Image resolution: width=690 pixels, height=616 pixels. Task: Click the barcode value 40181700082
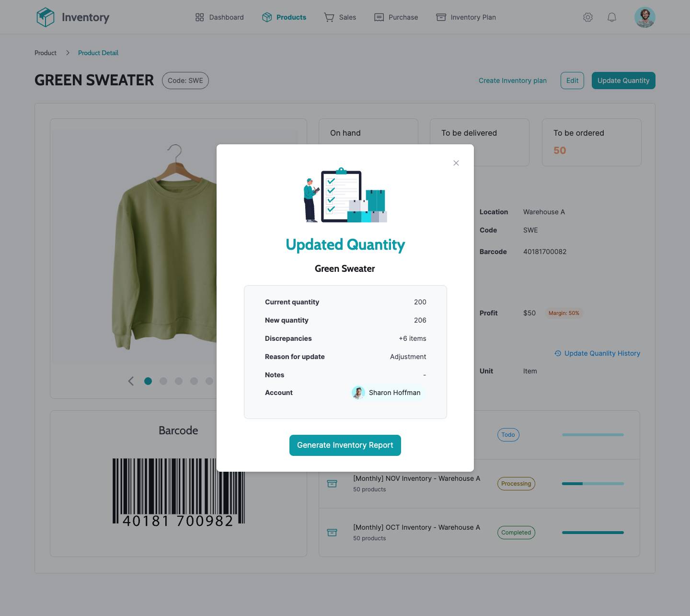[545, 252]
